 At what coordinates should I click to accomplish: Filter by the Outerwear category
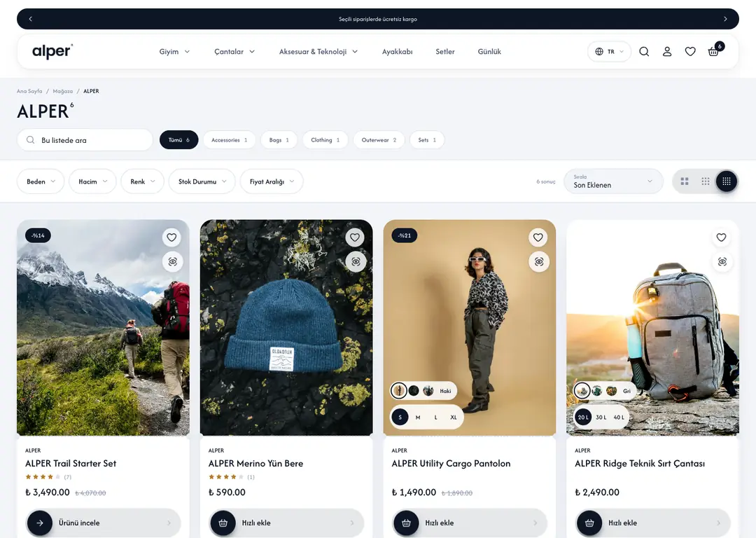click(x=379, y=140)
